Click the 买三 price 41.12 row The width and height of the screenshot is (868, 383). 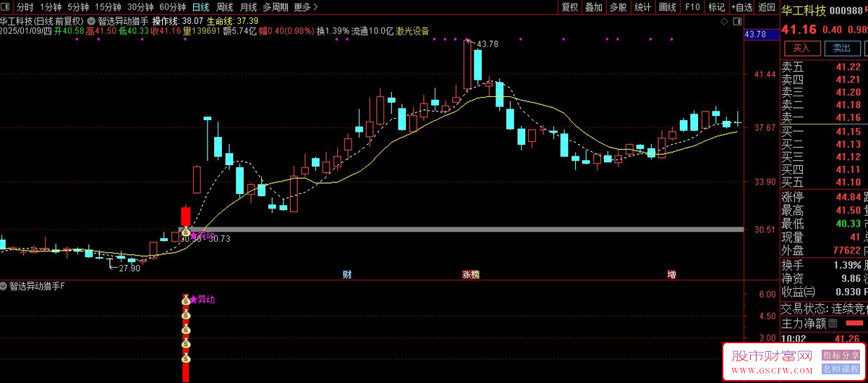824,157
